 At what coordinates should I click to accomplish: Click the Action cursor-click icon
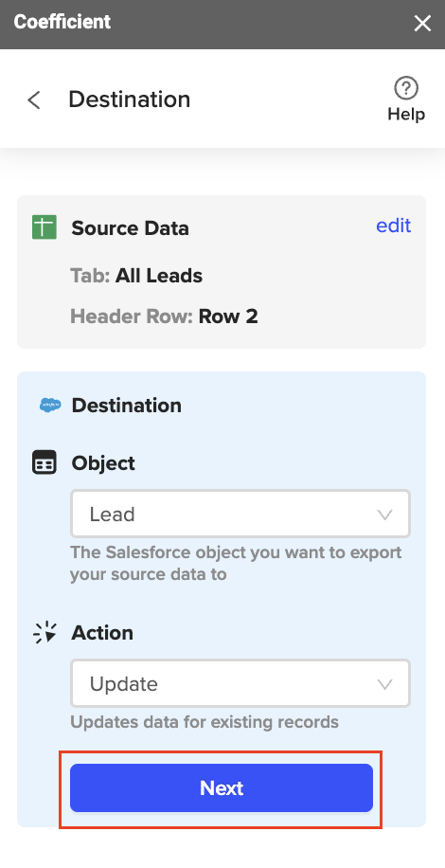pyautogui.click(x=44, y=632)
